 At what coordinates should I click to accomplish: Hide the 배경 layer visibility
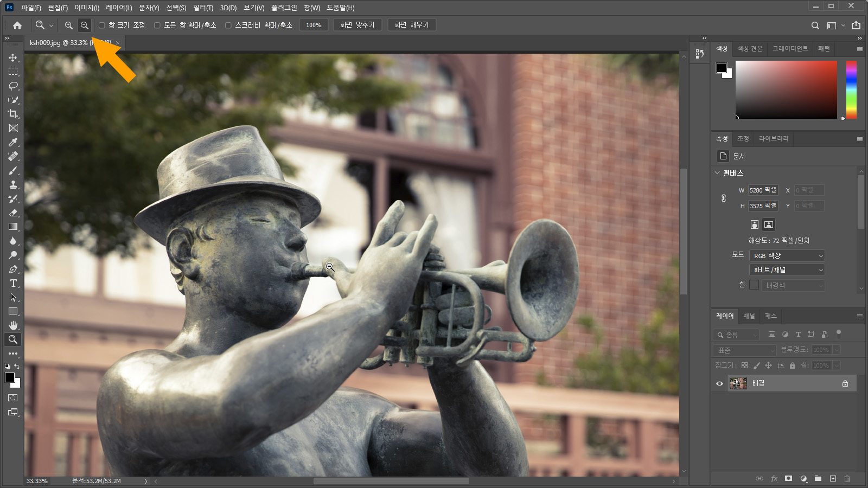click(x=719, y=383)
